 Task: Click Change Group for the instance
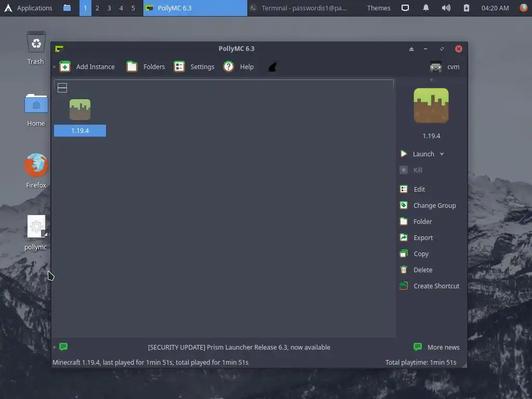[x=428, y=206]
